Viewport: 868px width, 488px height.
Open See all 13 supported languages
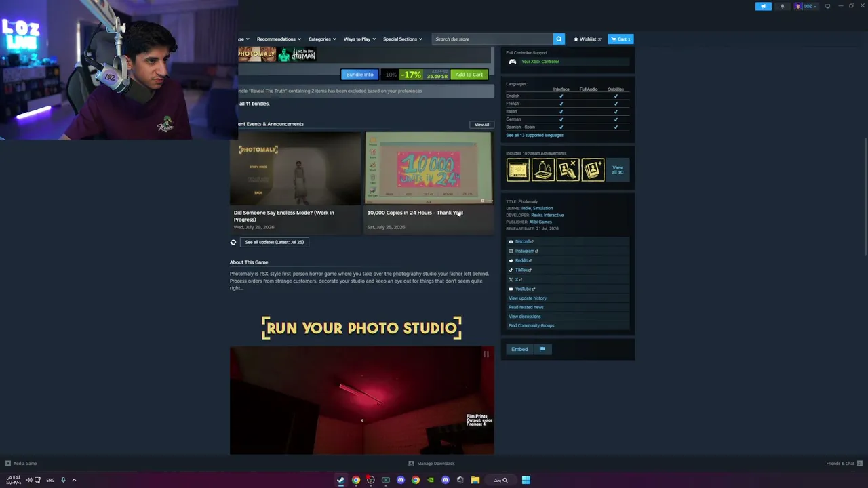click(534, 135)
